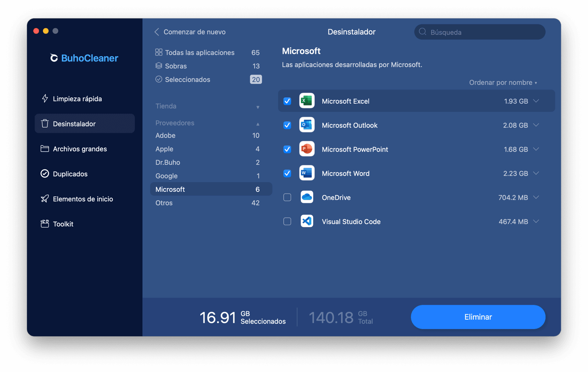
Task: Select the Microsoft vendor
Action: [x=211, y=189]
